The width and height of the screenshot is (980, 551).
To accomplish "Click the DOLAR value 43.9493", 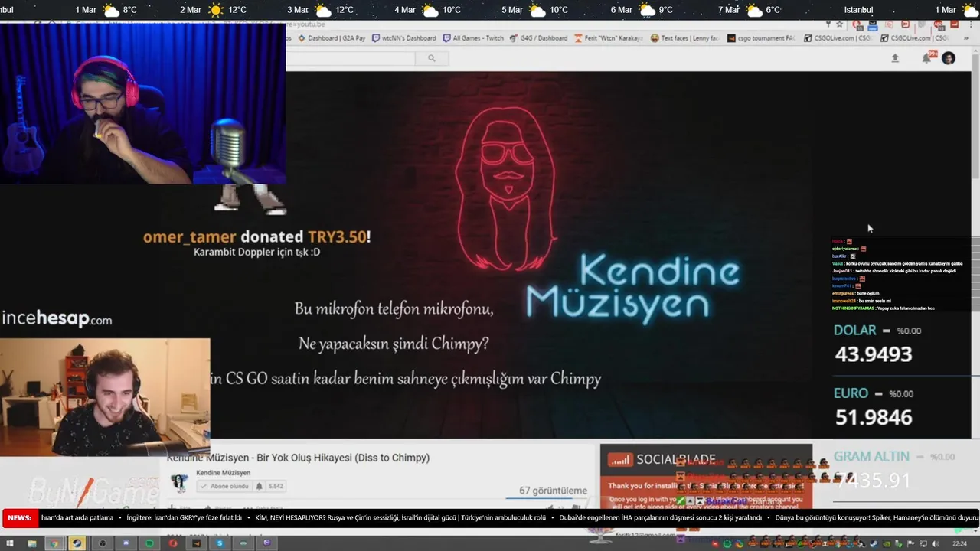I will point(874,354).
